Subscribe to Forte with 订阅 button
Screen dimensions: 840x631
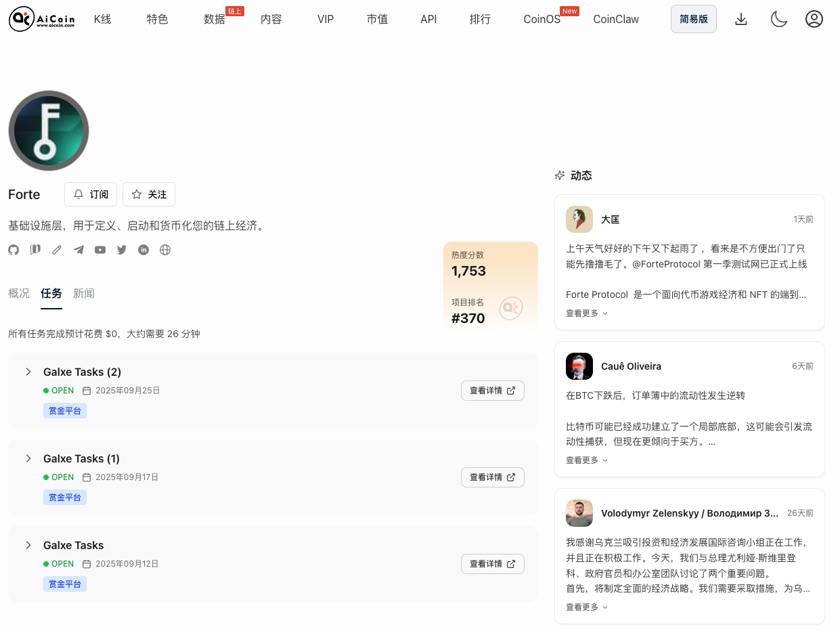[91, 194]
